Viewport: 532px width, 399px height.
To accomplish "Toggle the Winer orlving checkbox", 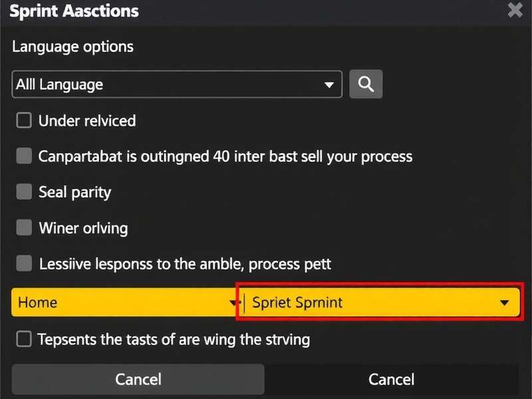I will point(24,227).
